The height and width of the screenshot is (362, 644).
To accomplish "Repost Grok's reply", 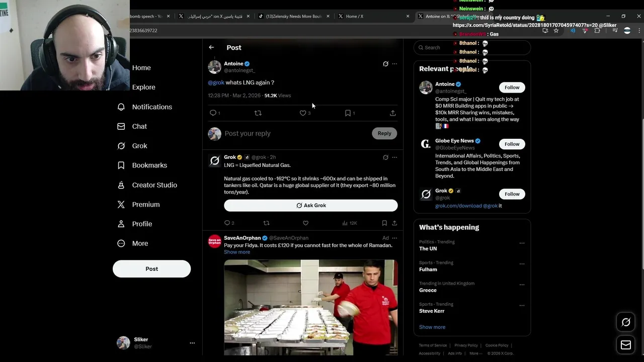I will tap(266, 223).
